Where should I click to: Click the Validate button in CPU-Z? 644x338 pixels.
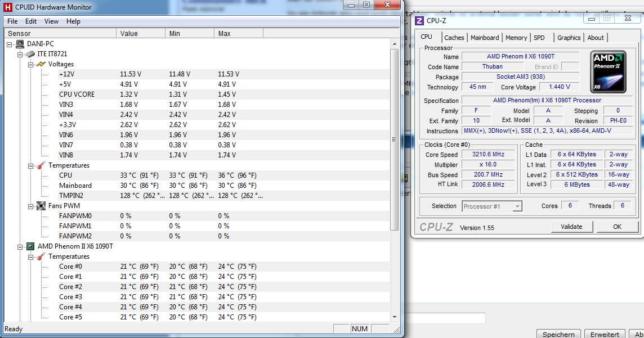[x=572, y=227]
